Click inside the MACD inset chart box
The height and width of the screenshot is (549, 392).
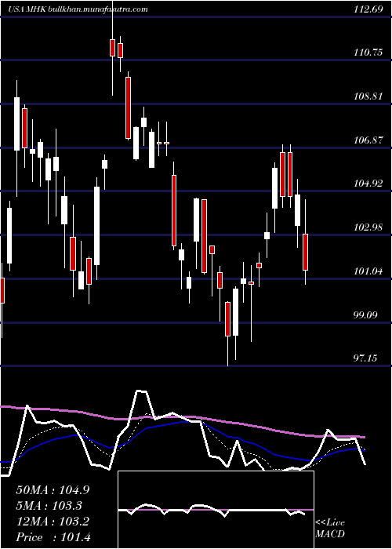tap(216, 510)
